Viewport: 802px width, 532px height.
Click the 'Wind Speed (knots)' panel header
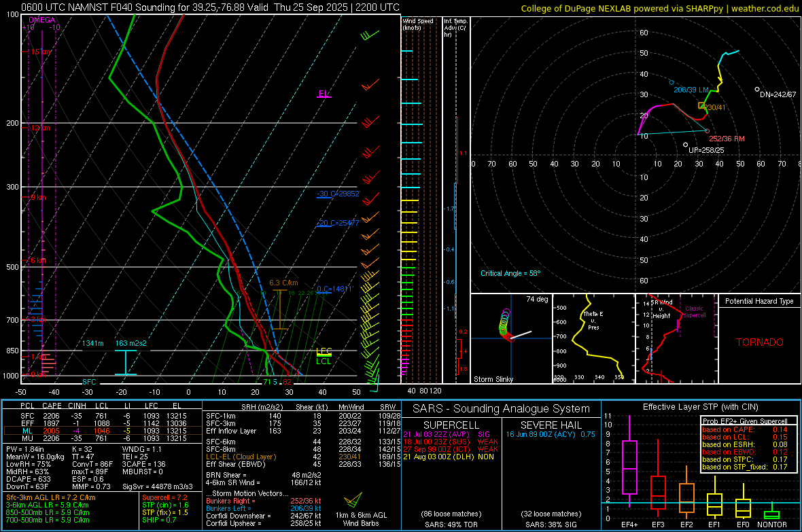click(418, 24)
